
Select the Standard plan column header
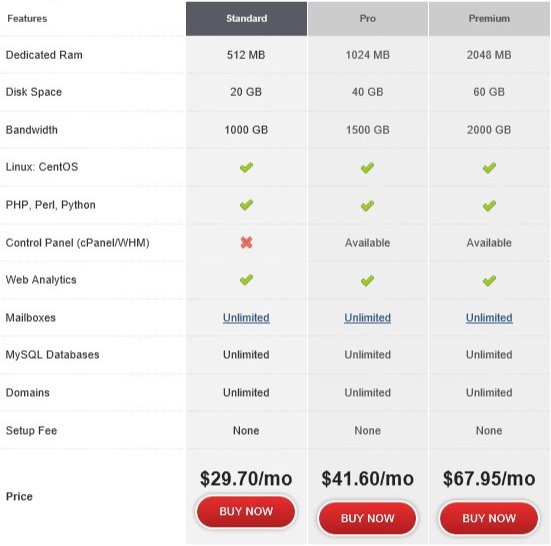coord(246,19)
